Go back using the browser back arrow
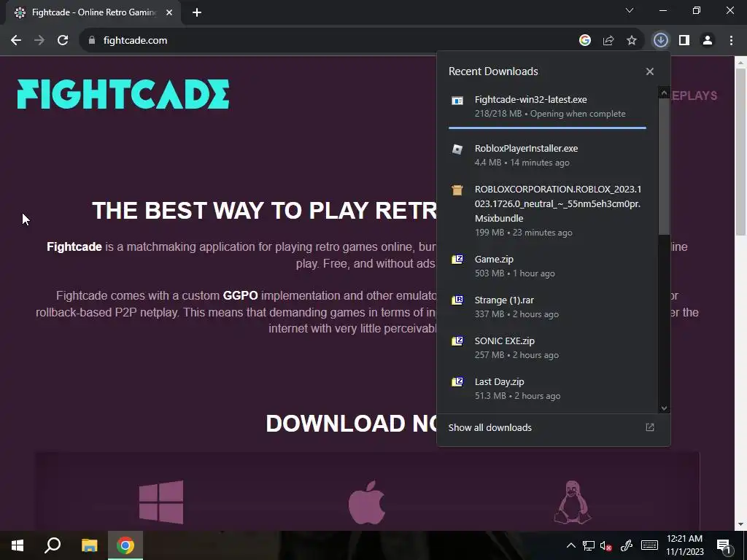 pos(16,41)
